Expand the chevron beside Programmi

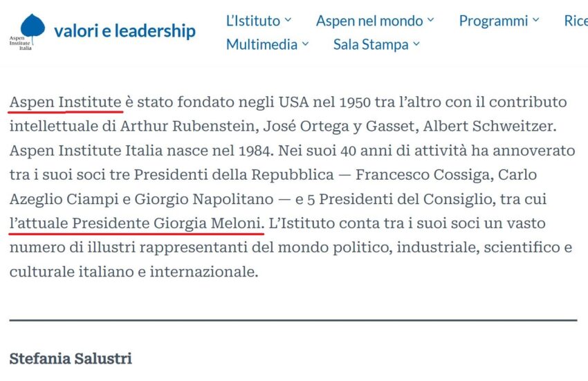535,20
